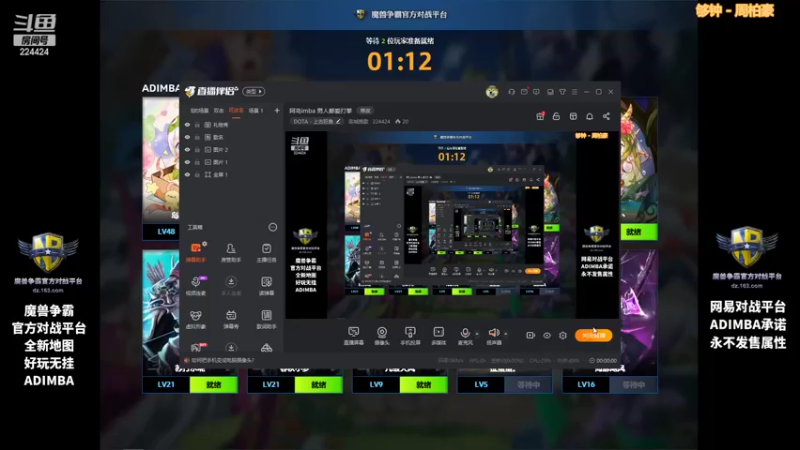Open the 多人连麦 multi-person co-stream tool
This screenshot has height=450, width=800.
point(231,286)
